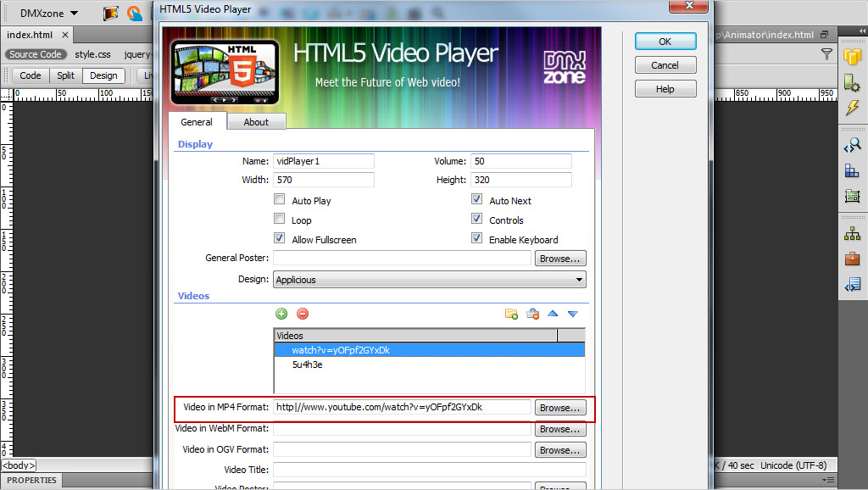Click the OK button

point(665,42)
